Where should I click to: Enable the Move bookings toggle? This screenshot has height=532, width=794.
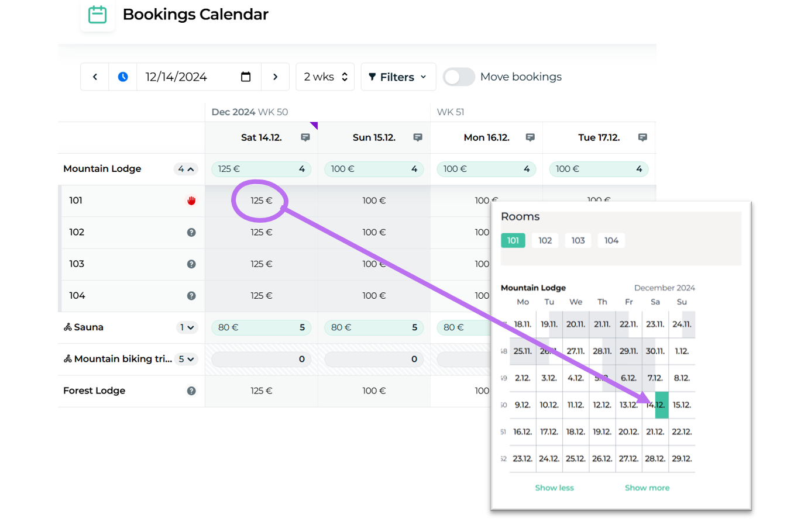pos(459,77)
